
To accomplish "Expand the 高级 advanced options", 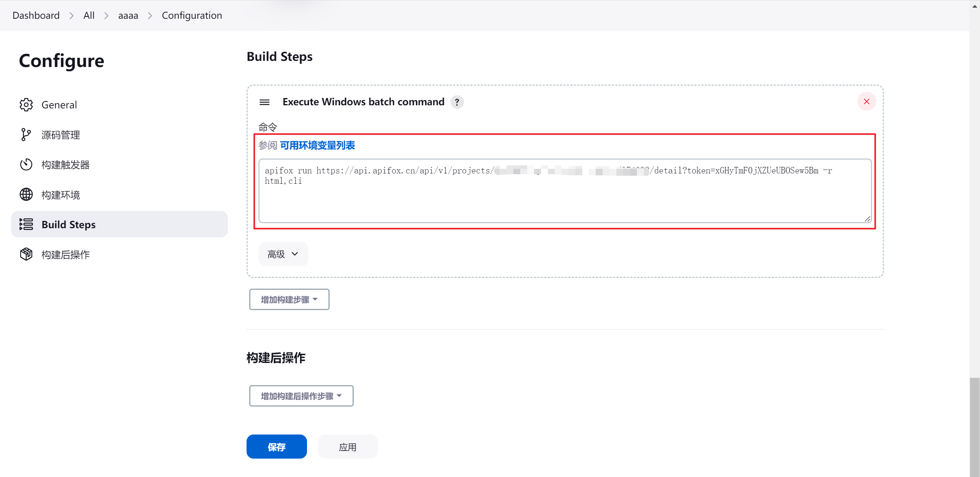I will pos(283,254).
